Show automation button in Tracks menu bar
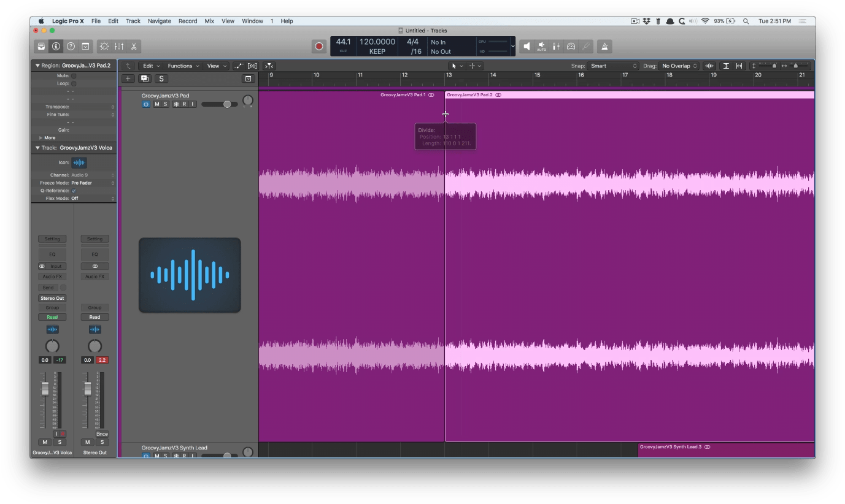 pyautogui.click(x=239, y=66)
